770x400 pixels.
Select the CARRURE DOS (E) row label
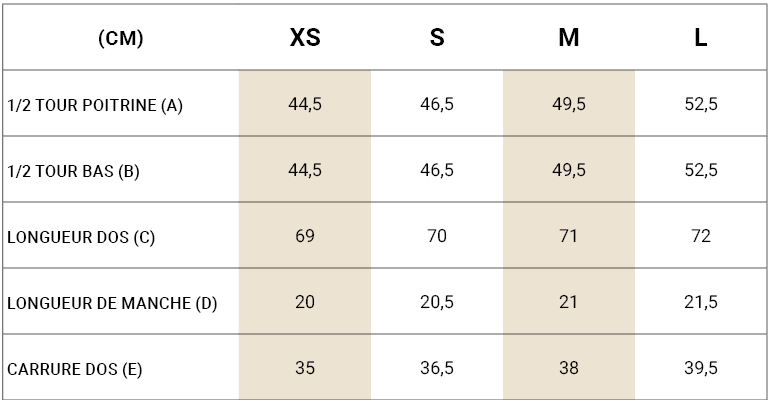(x=75, y=369)
